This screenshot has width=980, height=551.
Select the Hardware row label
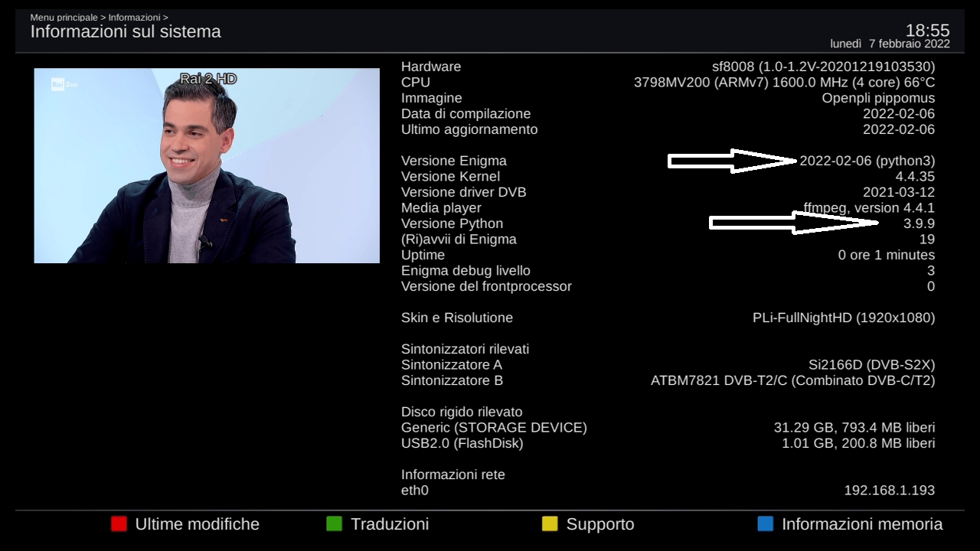(431, 67)
